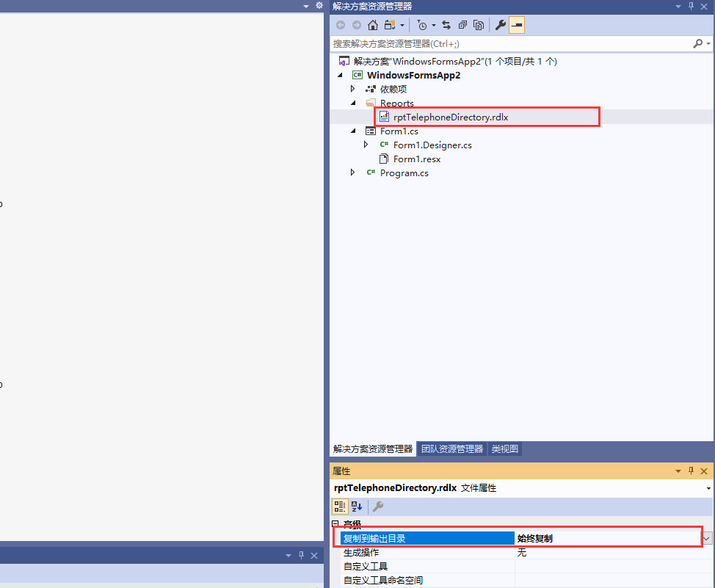The height and width of the screenshot is (588, 715).
Task: Select the solution 'WindowsFormsApp2' root node
Action: coord(455,61)
